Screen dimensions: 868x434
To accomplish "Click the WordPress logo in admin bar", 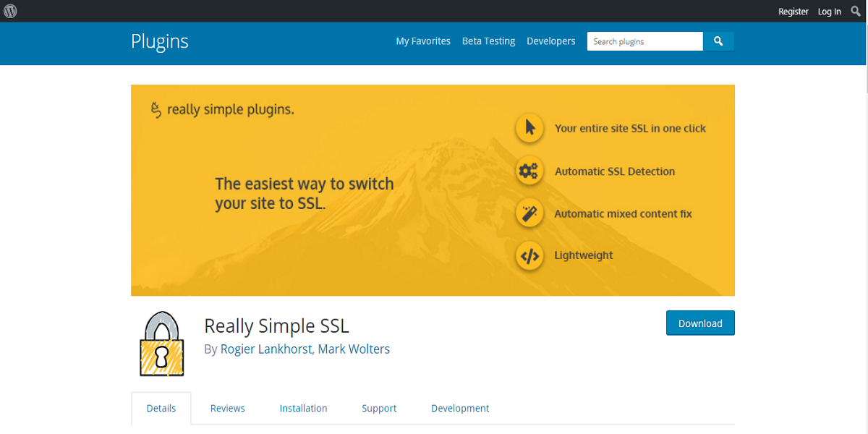I will pos(10,11).
